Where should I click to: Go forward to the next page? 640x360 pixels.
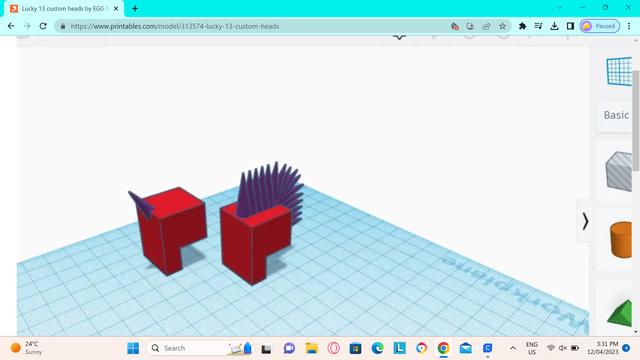point(27,26)
